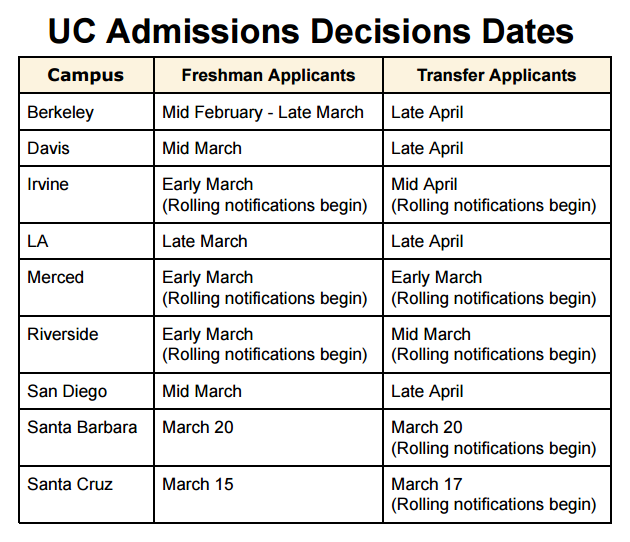630x542 pixels.
Task: Select the San Diego campus cell
Action: click(67, 391)
